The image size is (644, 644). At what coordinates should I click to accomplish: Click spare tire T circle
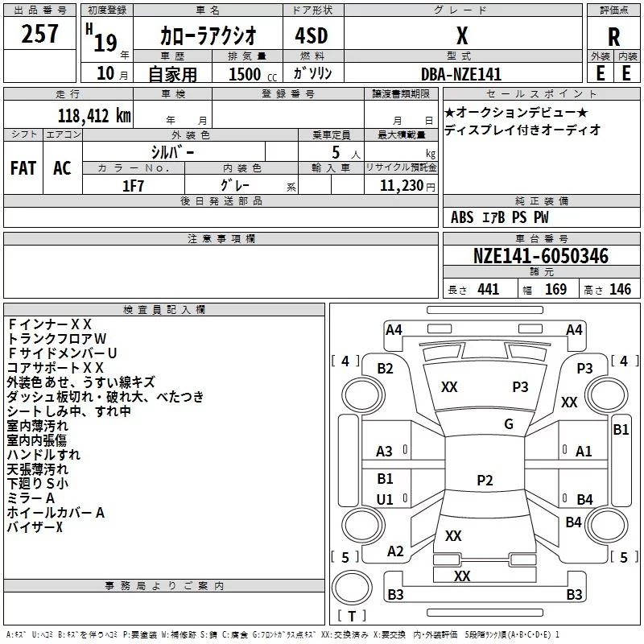point(352,588)
